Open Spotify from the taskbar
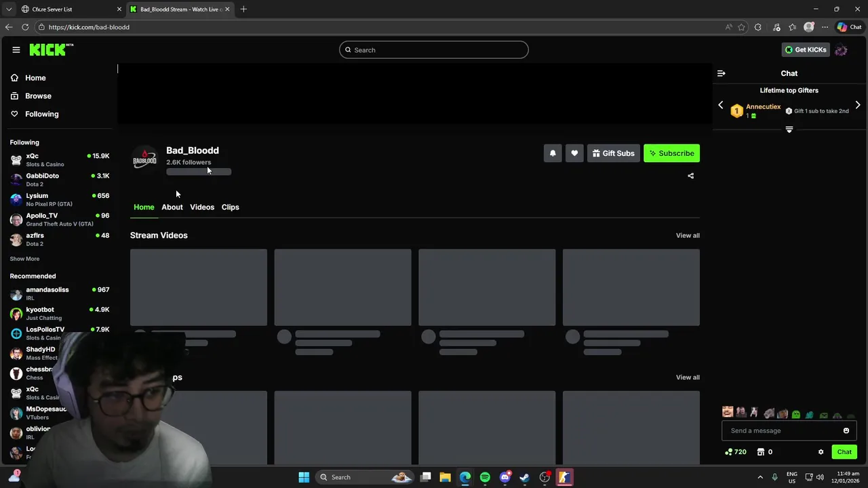Viewport: 868px width, 488px height. (485, 477)
